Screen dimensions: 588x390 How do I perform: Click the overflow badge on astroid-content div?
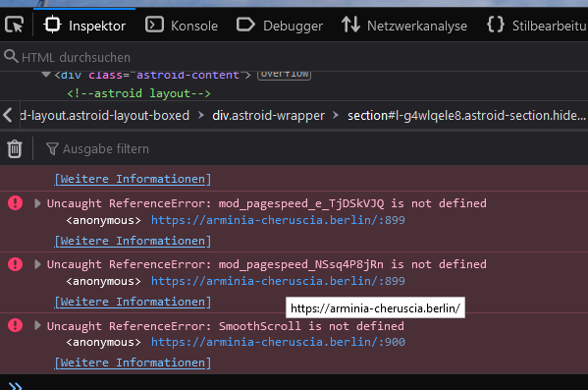[x=285, y=75]
